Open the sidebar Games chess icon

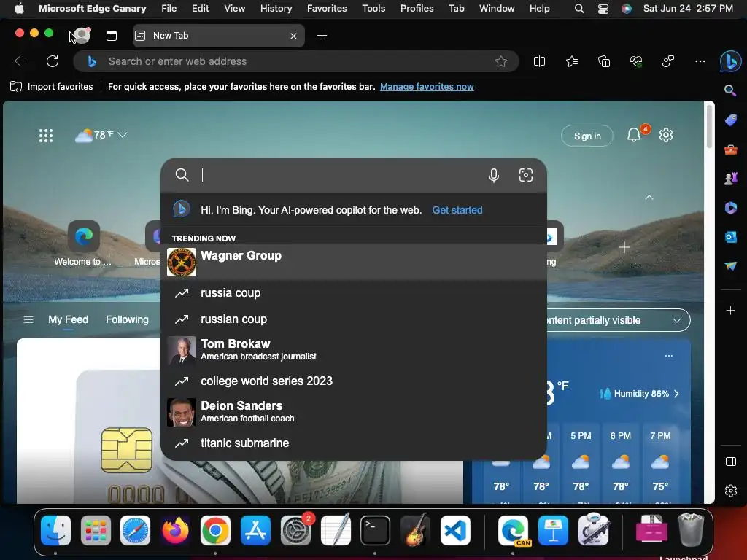[731, 178]
